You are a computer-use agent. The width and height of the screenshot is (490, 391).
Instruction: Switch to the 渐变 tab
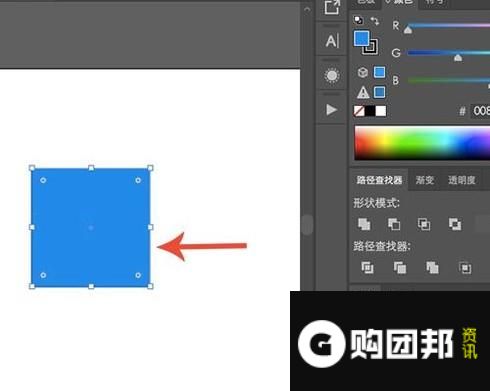coord(425,180)
